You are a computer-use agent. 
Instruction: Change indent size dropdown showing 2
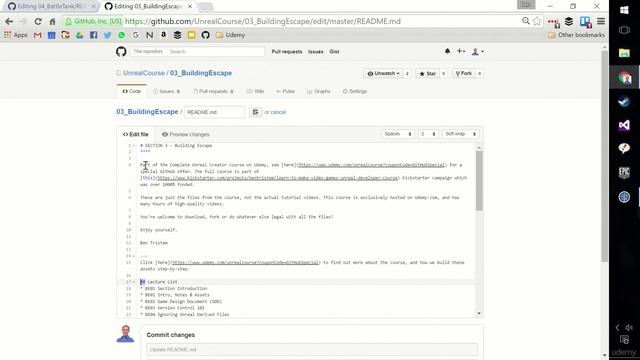click(x=428, y=134)
